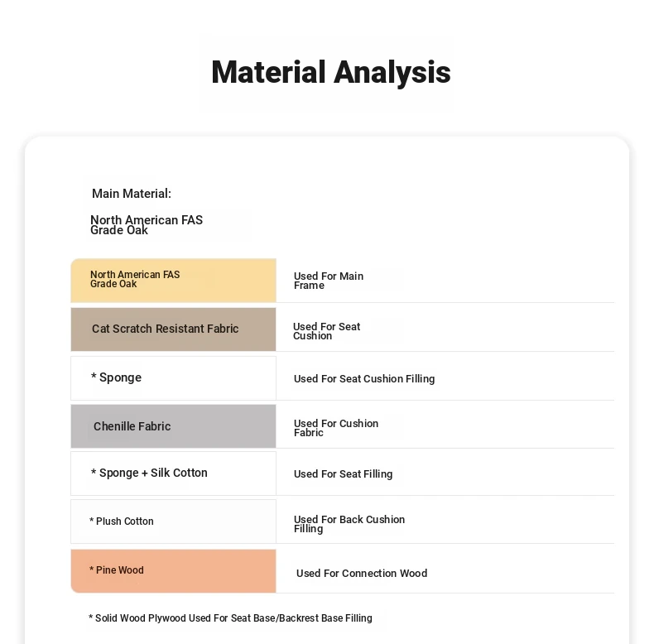Select the 'Used For Cushion Fabric' text
The image size is (654, 644).
click(336, 428)
